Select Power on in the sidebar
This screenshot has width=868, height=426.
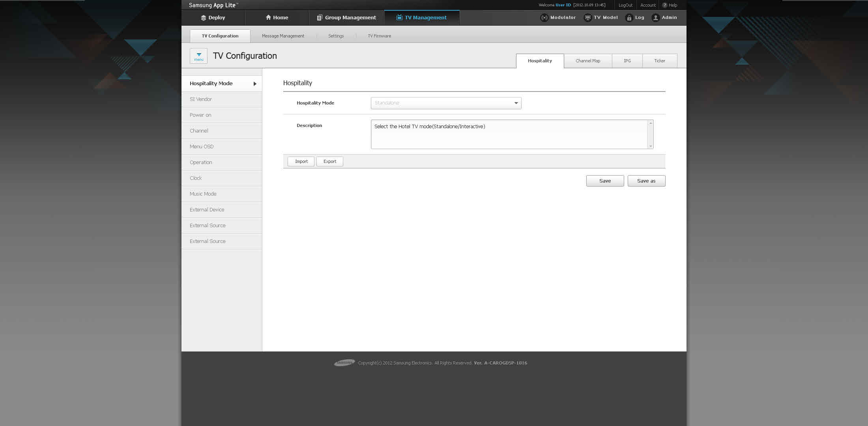click(222, 115)
